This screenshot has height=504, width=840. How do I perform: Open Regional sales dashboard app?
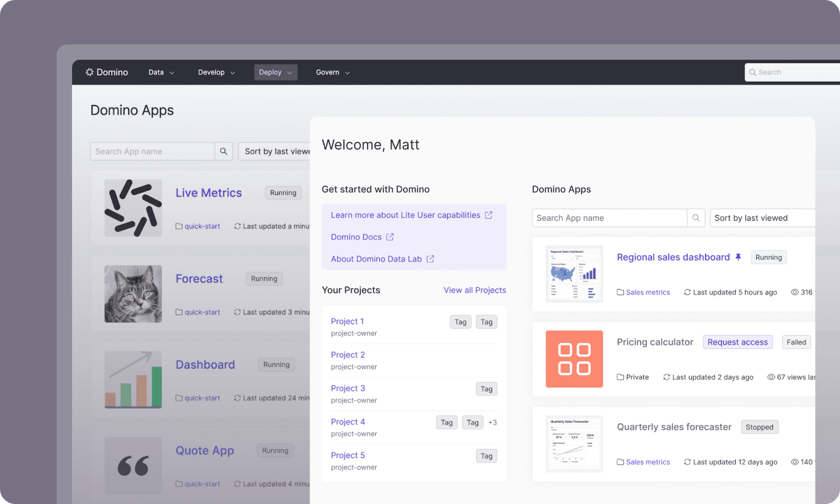click(673, 257)
